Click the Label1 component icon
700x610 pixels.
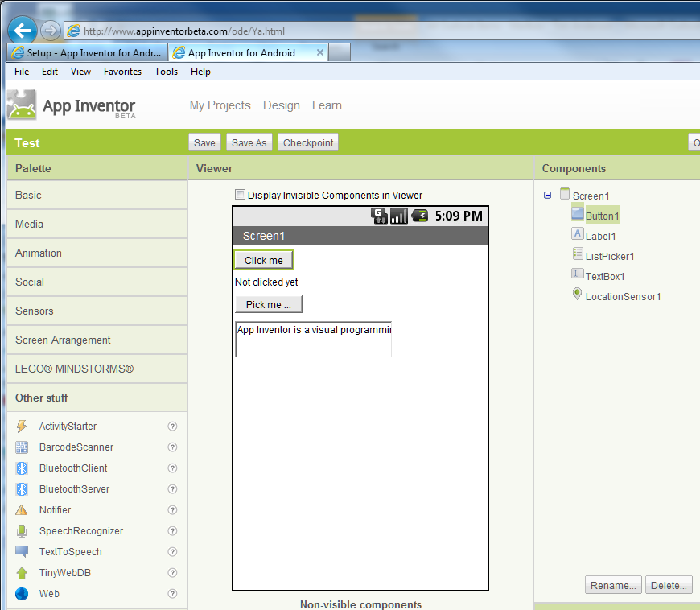click(577, 233)
